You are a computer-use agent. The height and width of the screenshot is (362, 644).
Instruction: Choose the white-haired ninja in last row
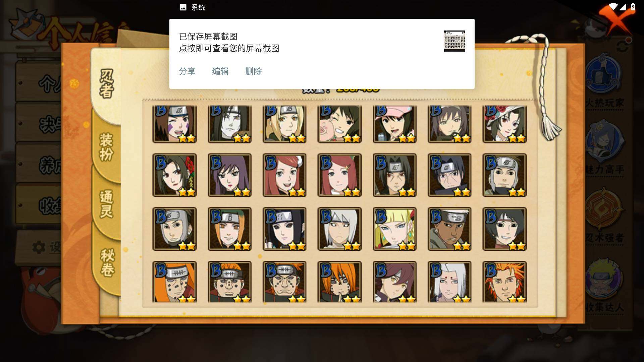coord(449,282)
